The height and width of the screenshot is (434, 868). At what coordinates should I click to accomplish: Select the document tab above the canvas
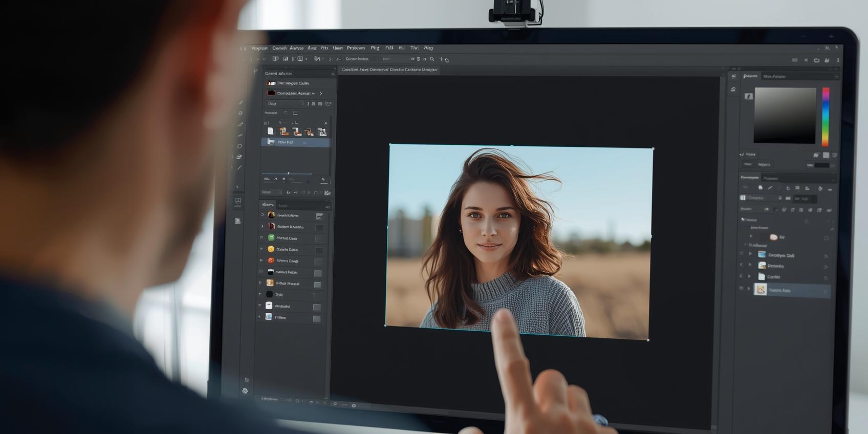click(x=389, y=70)
